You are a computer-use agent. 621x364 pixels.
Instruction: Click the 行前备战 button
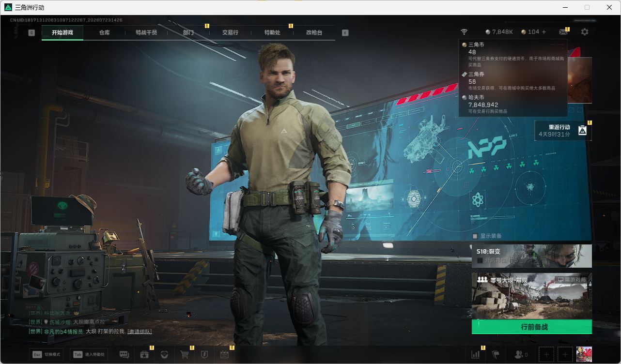click(x=532, y=327)
